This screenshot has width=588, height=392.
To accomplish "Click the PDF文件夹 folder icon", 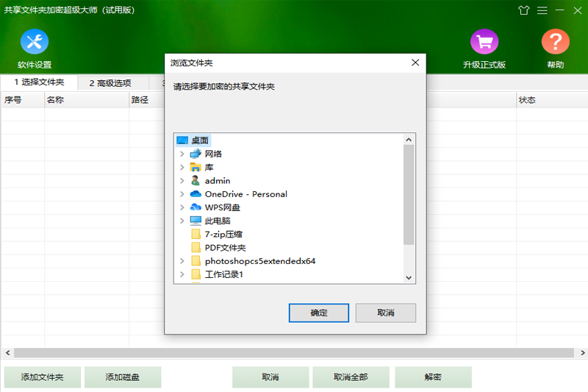I will [196, 247].
